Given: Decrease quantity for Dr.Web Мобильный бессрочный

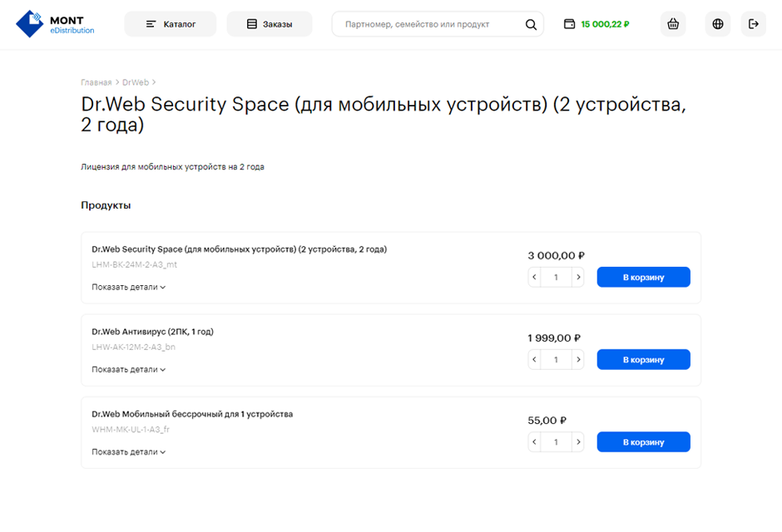Looking at the screenshot, I should point(535,442).
